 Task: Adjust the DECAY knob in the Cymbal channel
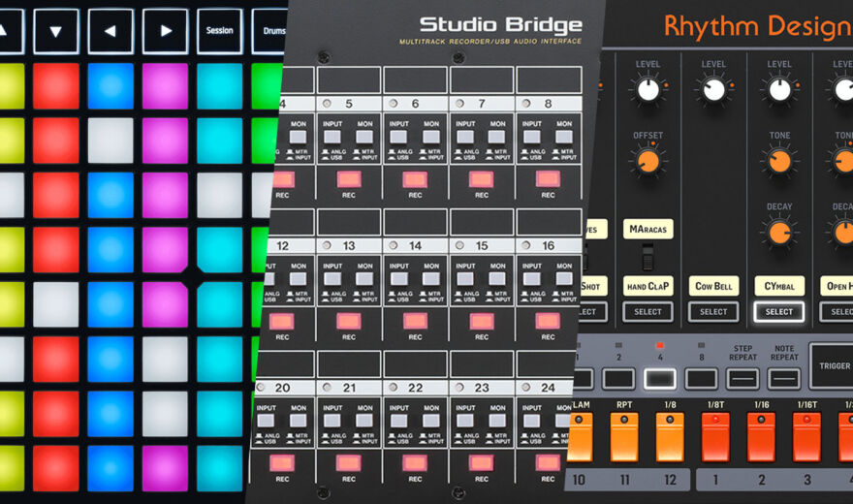779,233
